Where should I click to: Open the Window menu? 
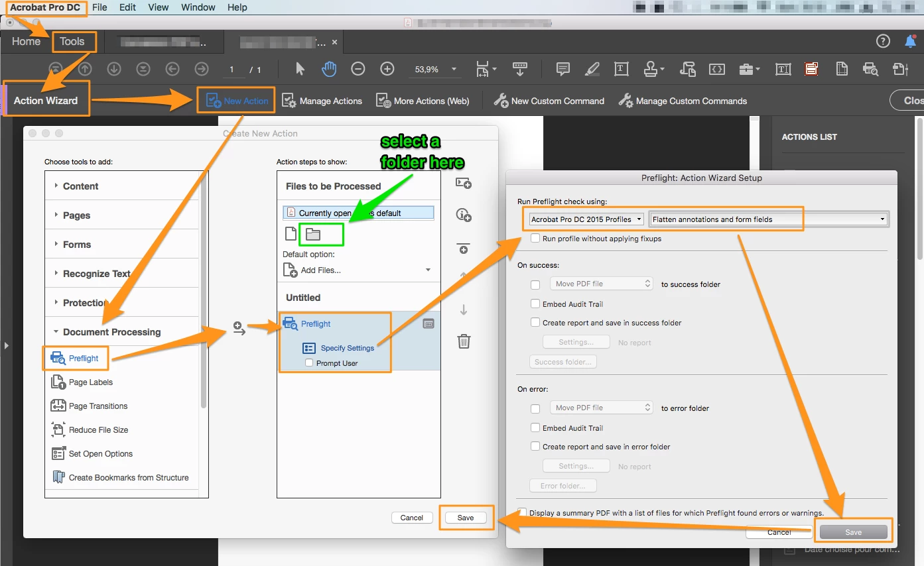pyautogui.click(x=198, y=7)
